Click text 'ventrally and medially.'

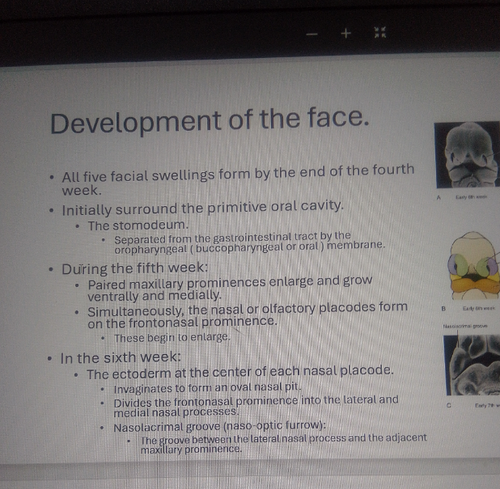pyautogui.click(x=154, y=296)
